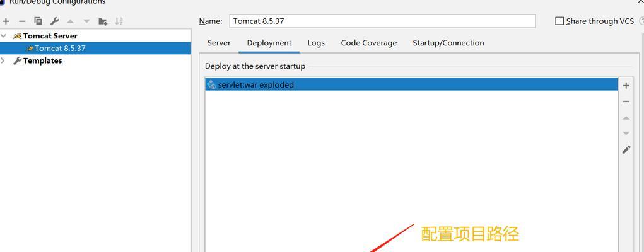
Task: Expand the Templates tree node
Action: point(4,60)
